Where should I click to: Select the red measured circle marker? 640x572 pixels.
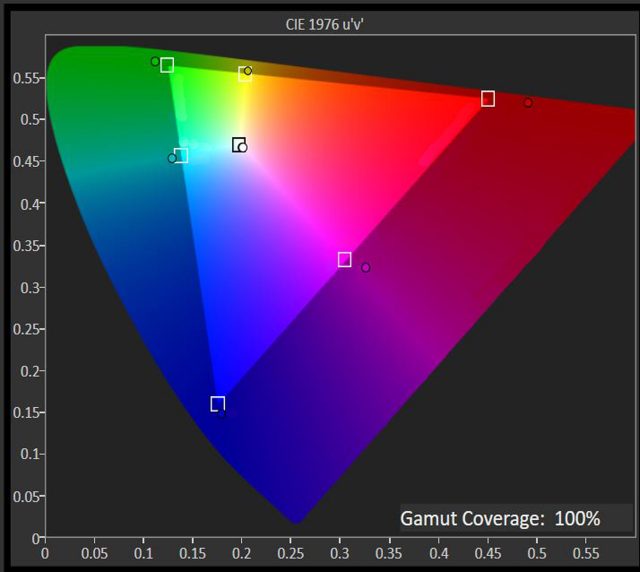tap(528, 102)
